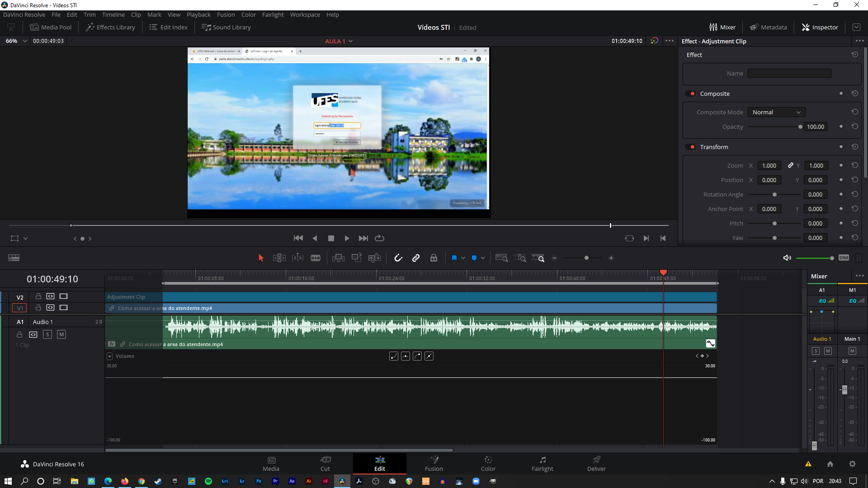Open flag color dropdown arrow
The height and width of the screenshot is (488, 868).
(463, 258)
